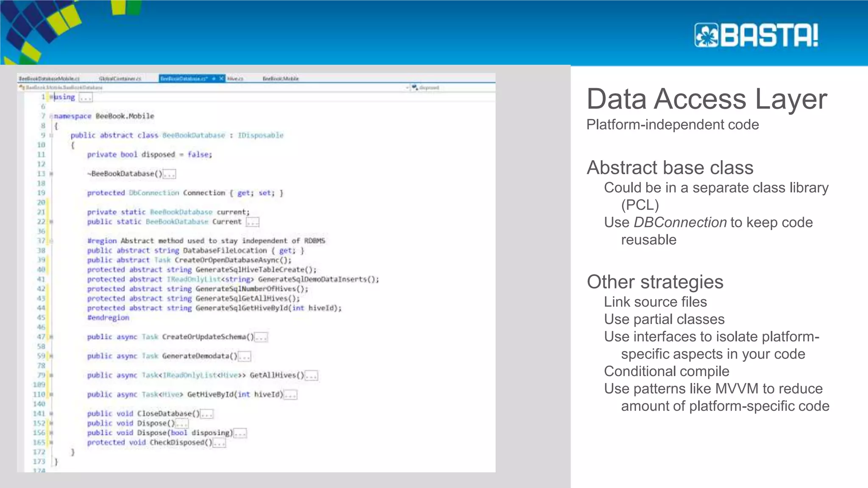The width and height of the screenshot is (868, 488).
Task: Click the DatabaseFileLocation property declaration
Action: click(196, 250)
